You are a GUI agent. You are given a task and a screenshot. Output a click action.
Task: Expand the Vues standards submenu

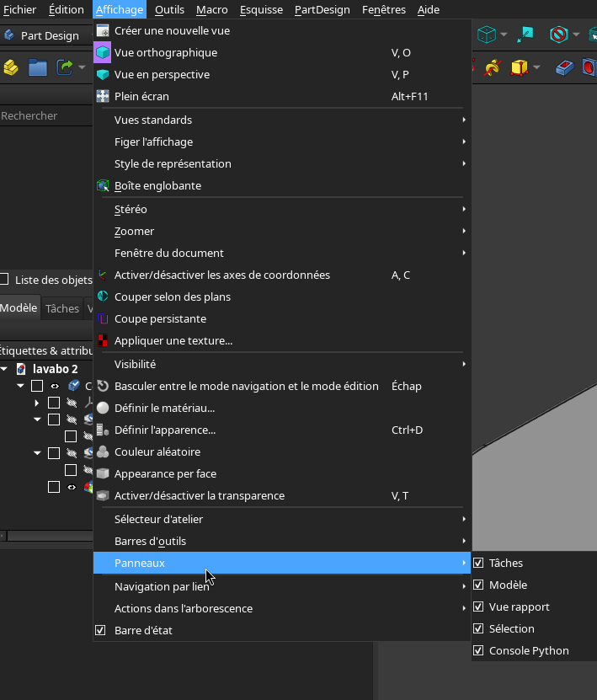(282, 120)
